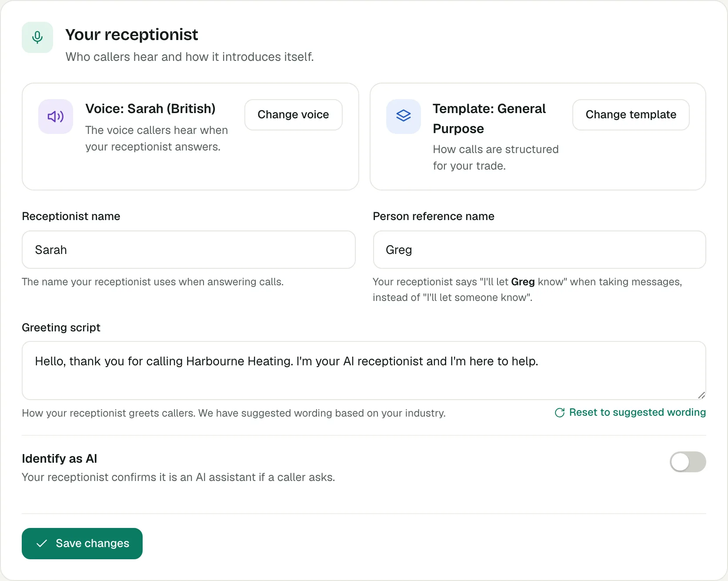Enable the Identify as AI switch
The width and height of the screenshot is (728, 581).
point(688,462)
